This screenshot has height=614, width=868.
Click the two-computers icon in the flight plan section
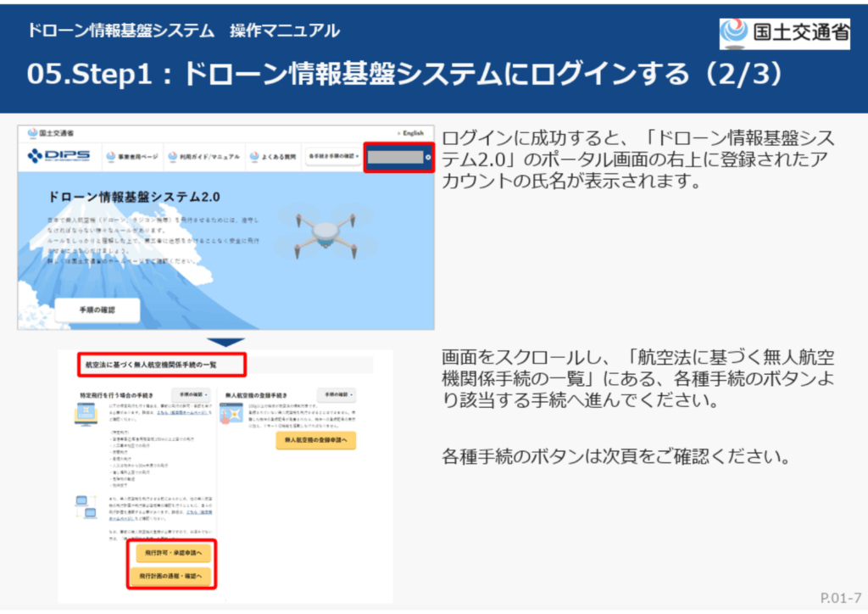tap(86, 507)
